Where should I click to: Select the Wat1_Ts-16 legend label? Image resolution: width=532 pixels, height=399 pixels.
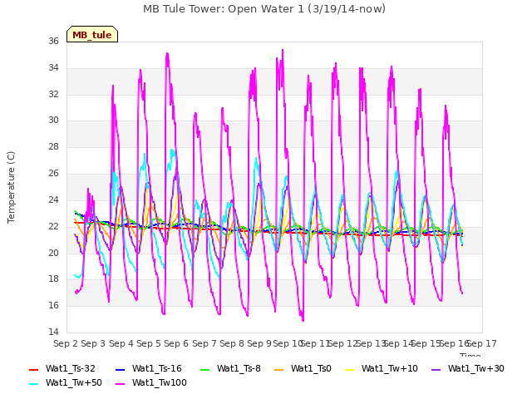tap(157, 369)
